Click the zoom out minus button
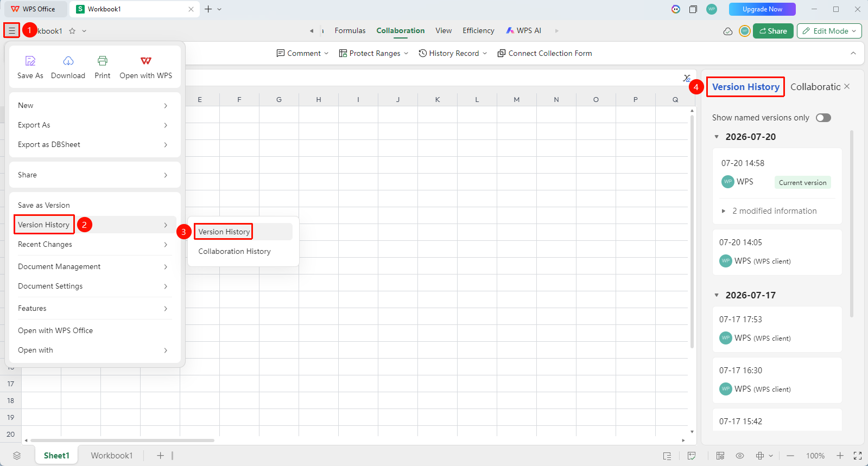This screenshot has height=466, width=868. (x=790, y=456)
